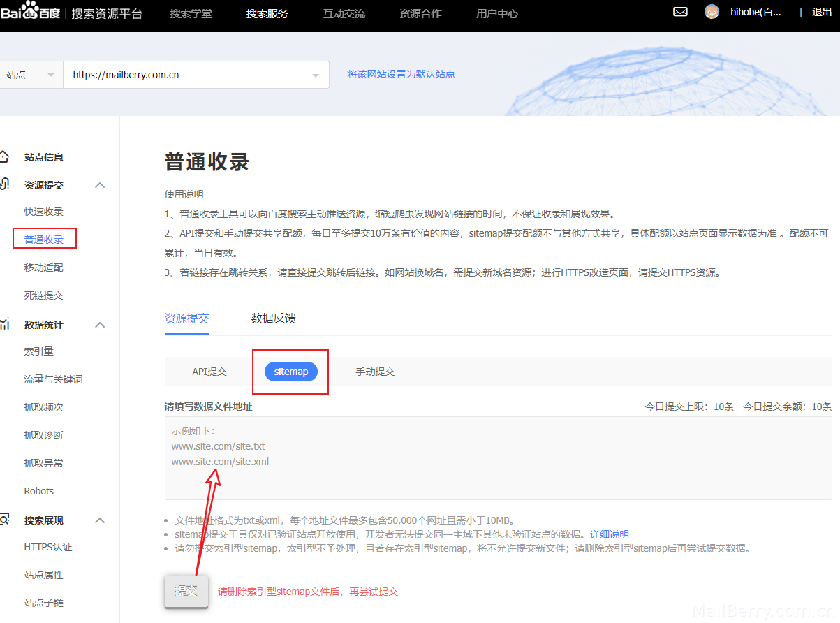Collapse the 资源提交 sidebar section

[100, 185]
